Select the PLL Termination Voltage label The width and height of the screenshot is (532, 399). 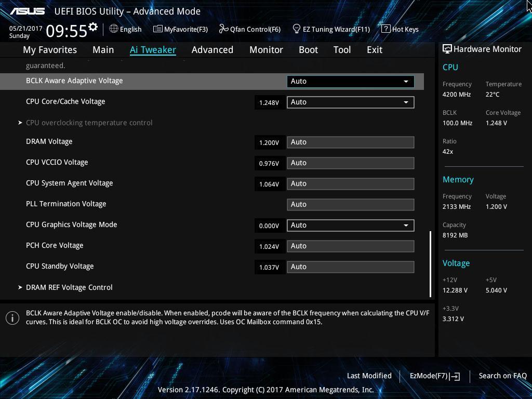pos(66,204)
